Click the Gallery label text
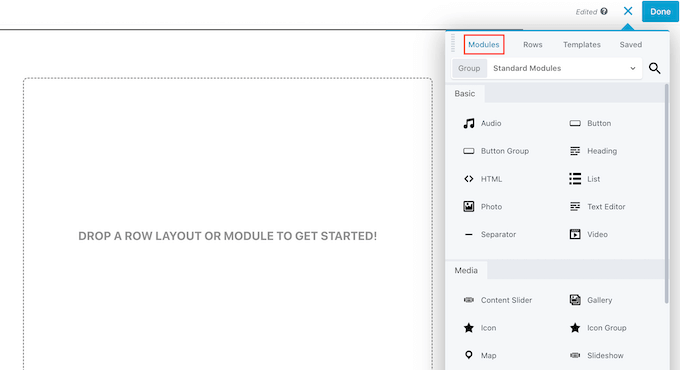The image size is (680, 370). pyautogui.click(x=599, y=300)
